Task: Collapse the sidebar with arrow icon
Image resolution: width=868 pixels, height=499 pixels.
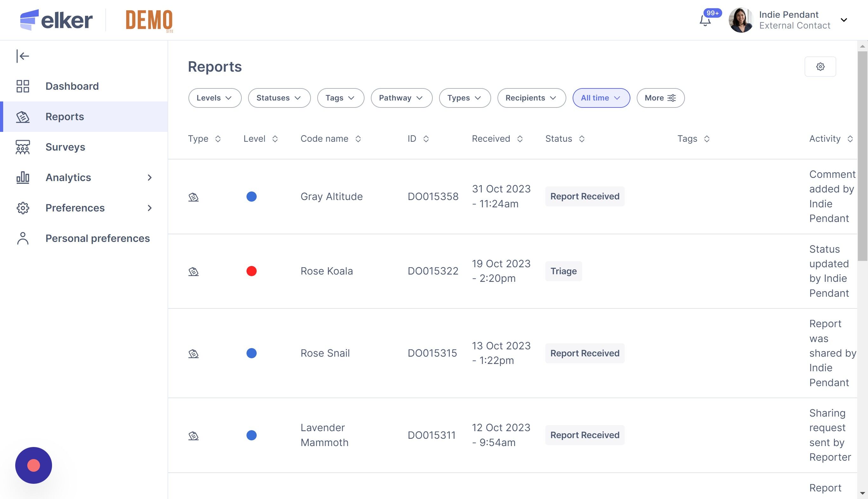Action: 23,56
